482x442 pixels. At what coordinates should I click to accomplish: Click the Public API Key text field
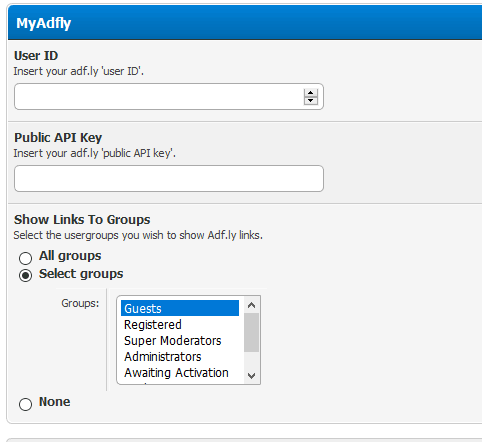tap(169, 178)
